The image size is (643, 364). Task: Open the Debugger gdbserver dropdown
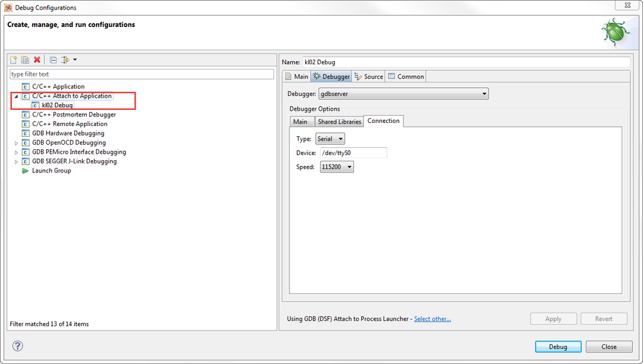pyautogui.click(x=404, y=94)
